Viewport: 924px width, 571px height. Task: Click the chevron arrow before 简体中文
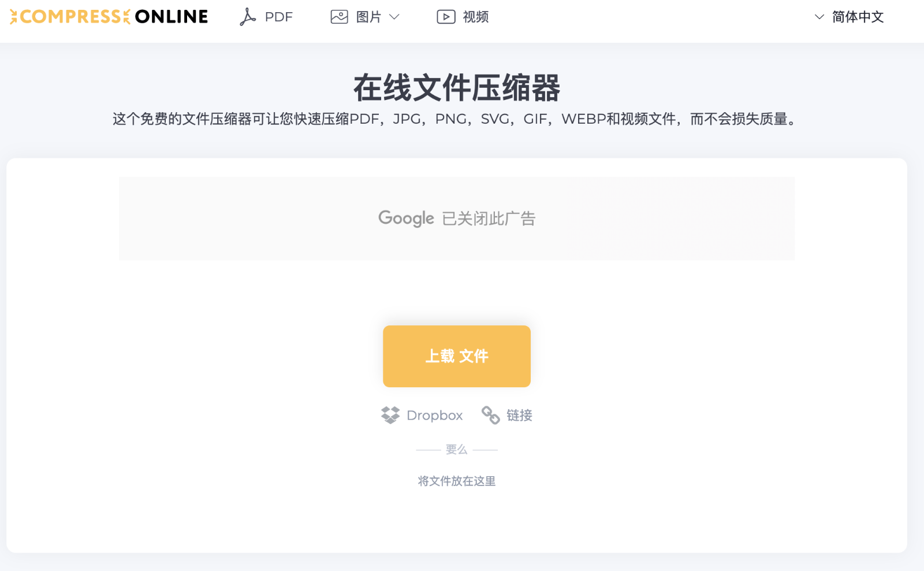[x=819, y=17]
